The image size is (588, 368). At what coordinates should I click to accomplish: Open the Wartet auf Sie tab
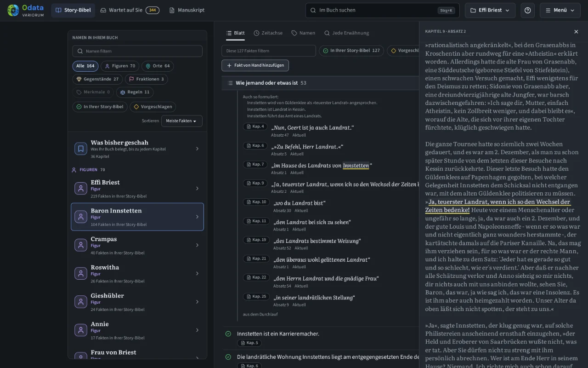(x=130, y=10)
